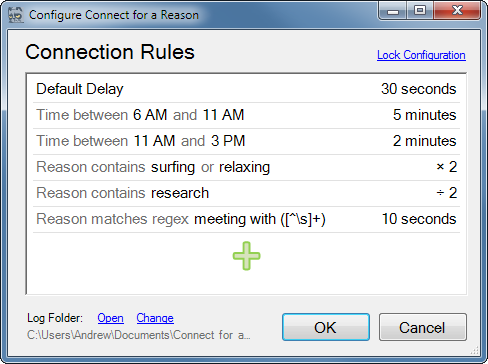This screenshot has height=364, width=488.
Task: Click the meeting with regex pattern
Action: point(260,219)
